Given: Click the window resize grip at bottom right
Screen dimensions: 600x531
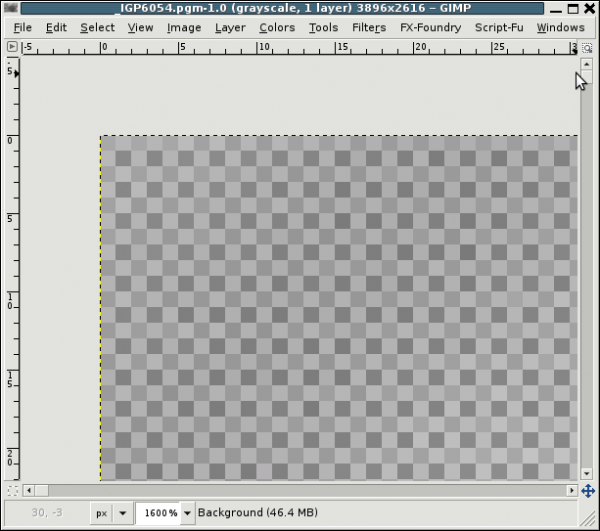Looking at the screenshot, I should point(587,518).
